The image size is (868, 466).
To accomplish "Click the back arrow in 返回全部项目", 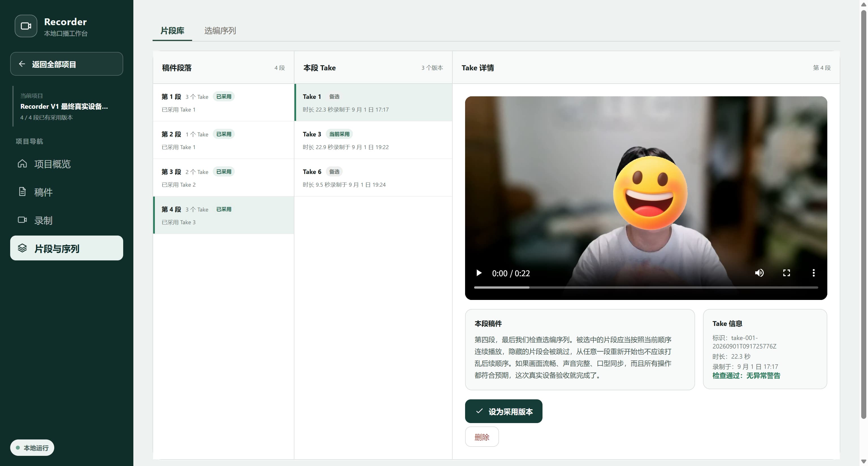I will pyautogui.click(x=22, y=64).
